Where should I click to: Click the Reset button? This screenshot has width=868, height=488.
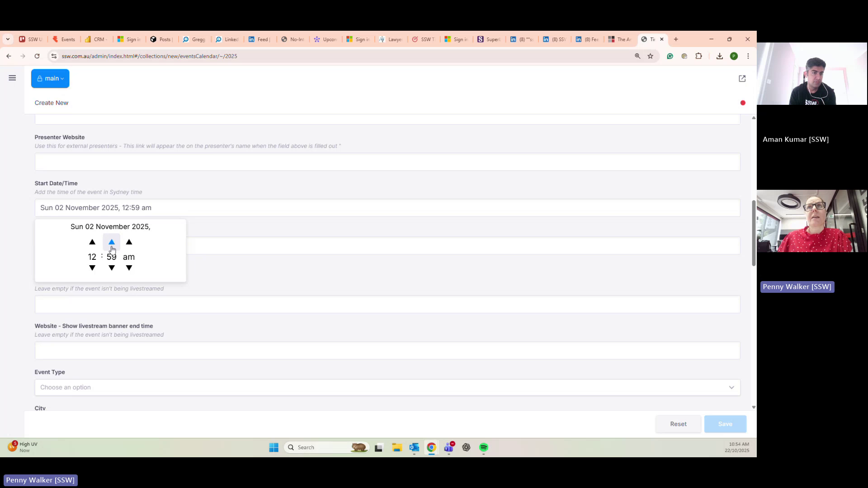click(678, 424)
